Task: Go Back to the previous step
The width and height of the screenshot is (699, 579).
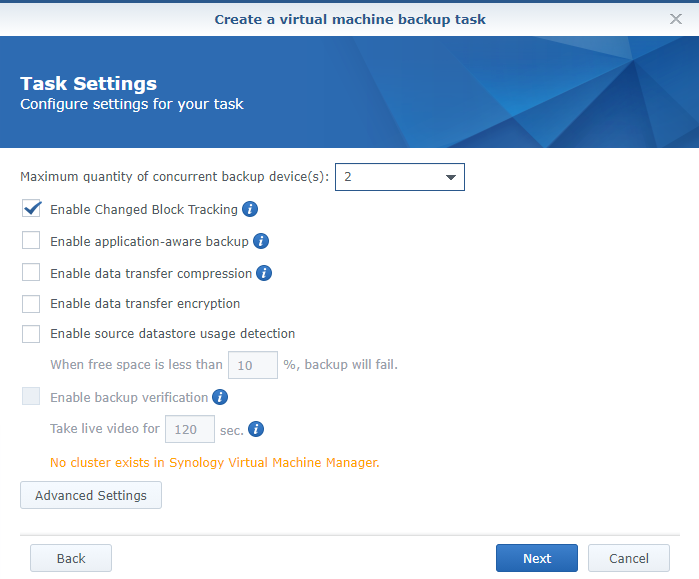Action: coord(71,558)
